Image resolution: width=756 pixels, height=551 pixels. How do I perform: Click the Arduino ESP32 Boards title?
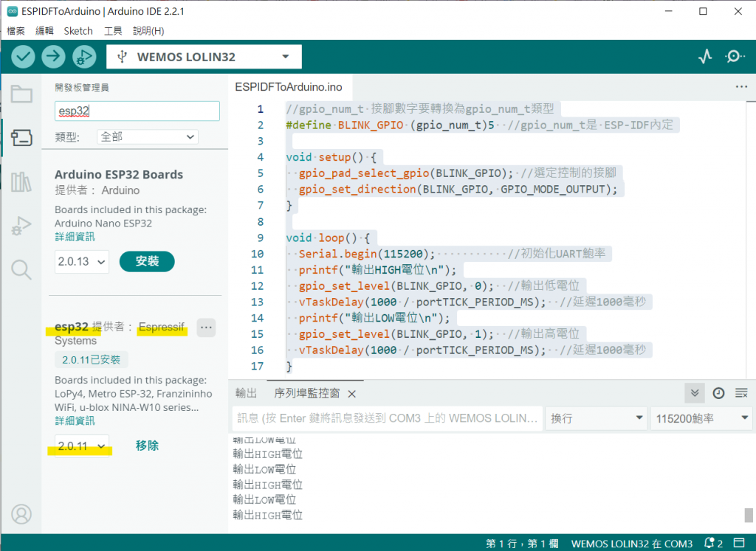119,174
